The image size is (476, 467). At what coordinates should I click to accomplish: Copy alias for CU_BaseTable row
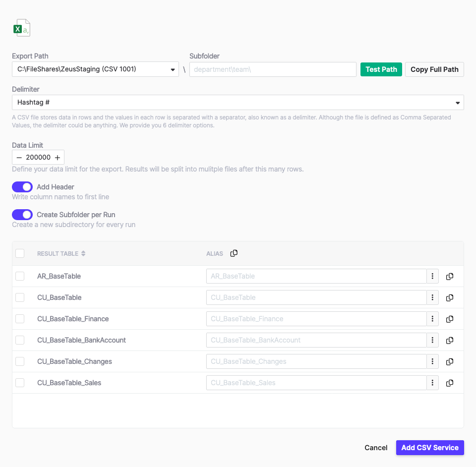coord(450,297)
